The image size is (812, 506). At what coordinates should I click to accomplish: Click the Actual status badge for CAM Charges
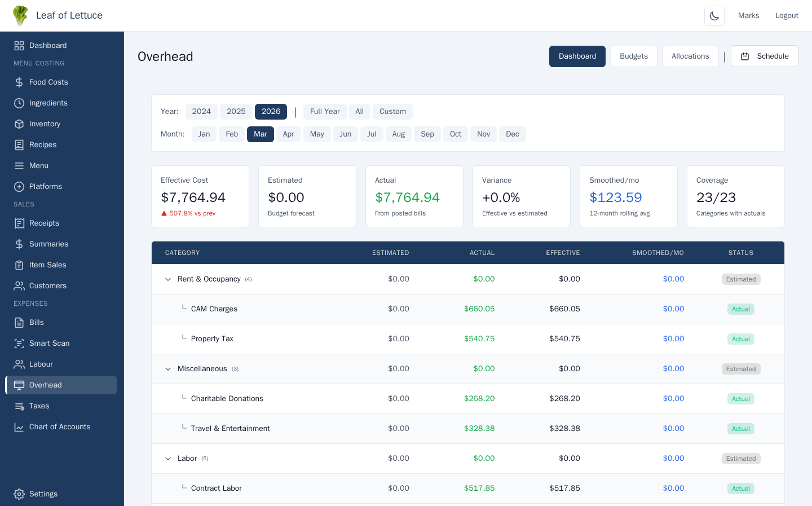pos(740,309)
